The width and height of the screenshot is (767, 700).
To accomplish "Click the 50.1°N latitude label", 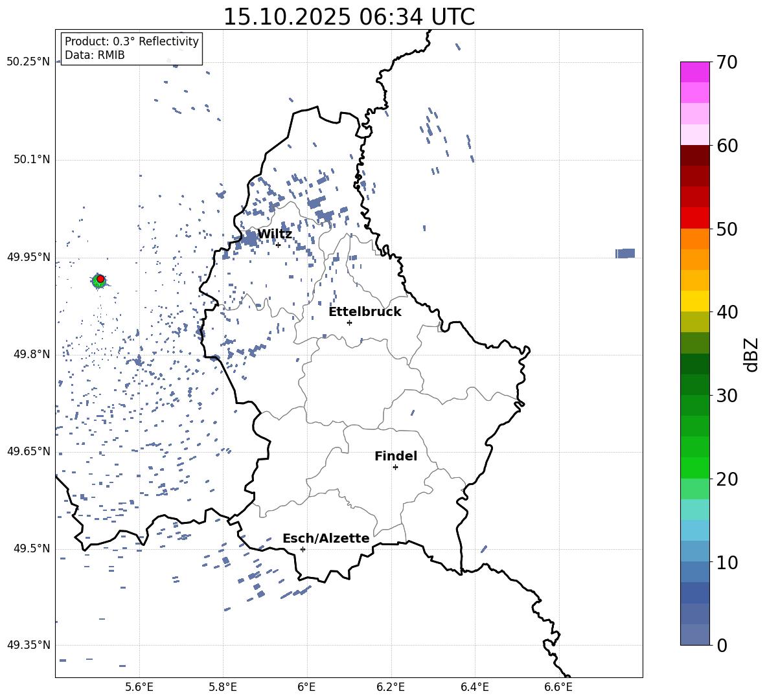I will point(32,160).
